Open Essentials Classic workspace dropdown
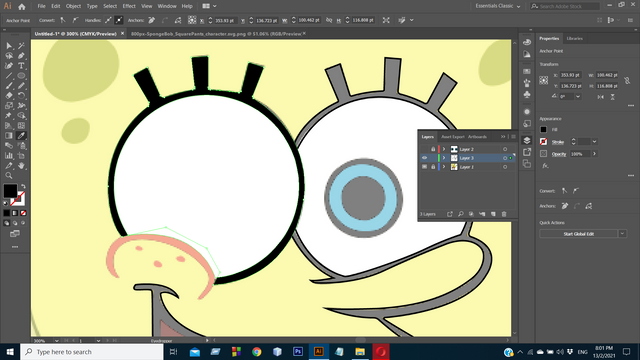 [x=498, y=6]
